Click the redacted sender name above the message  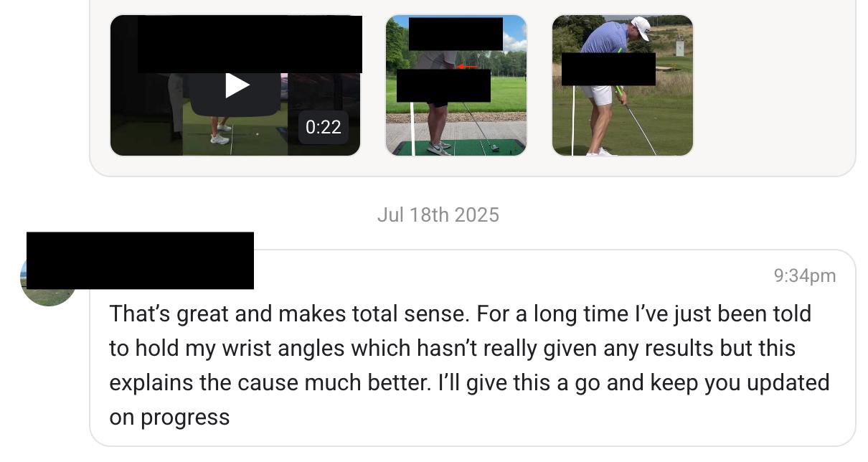tap(140, 260)
